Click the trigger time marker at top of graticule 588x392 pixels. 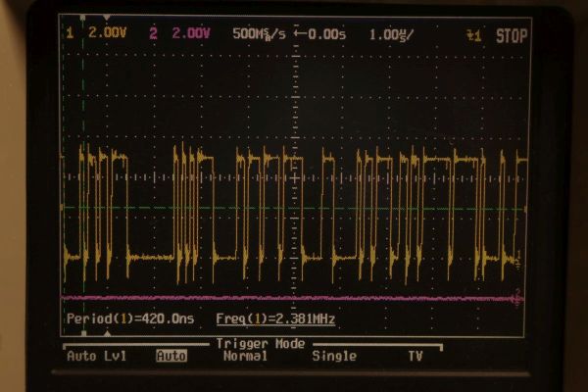(107, 18)
